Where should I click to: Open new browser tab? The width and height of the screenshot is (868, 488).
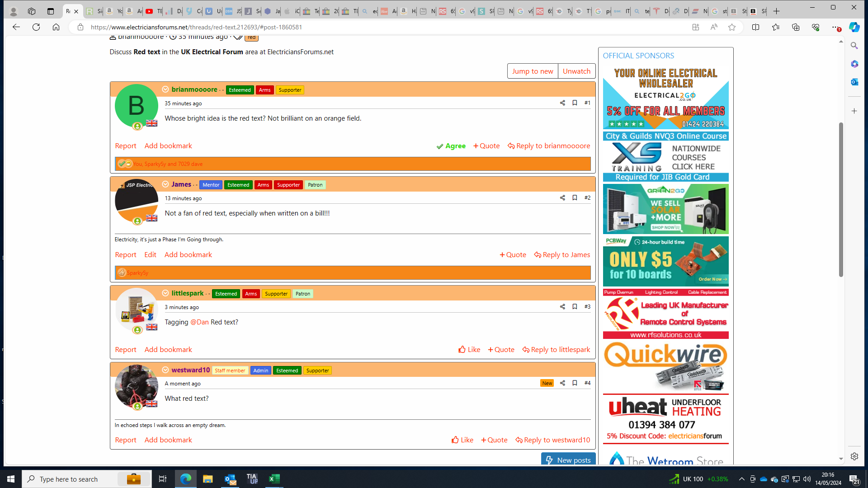(776, 11)
